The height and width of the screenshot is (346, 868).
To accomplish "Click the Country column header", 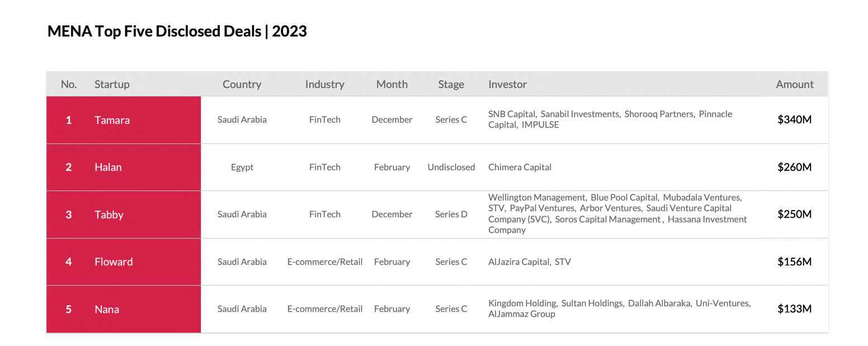I will [x=242, y=85].
